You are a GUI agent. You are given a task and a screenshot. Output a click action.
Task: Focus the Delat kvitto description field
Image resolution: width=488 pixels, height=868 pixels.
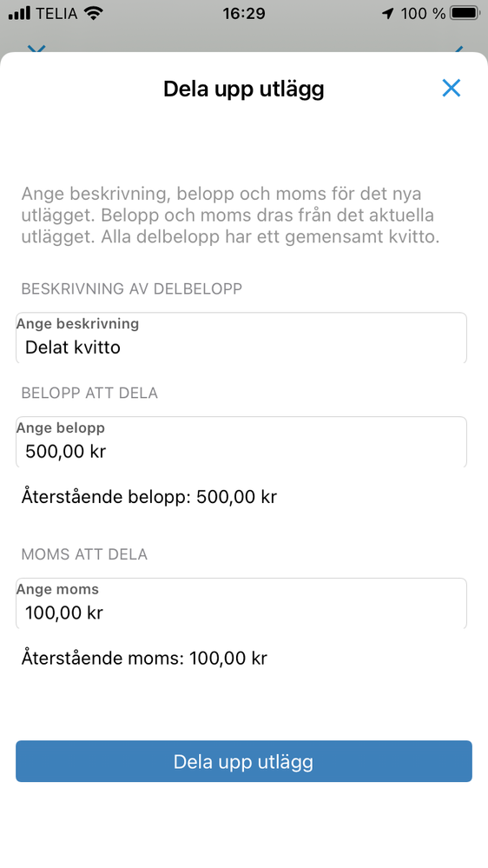[x=241, y=338]
